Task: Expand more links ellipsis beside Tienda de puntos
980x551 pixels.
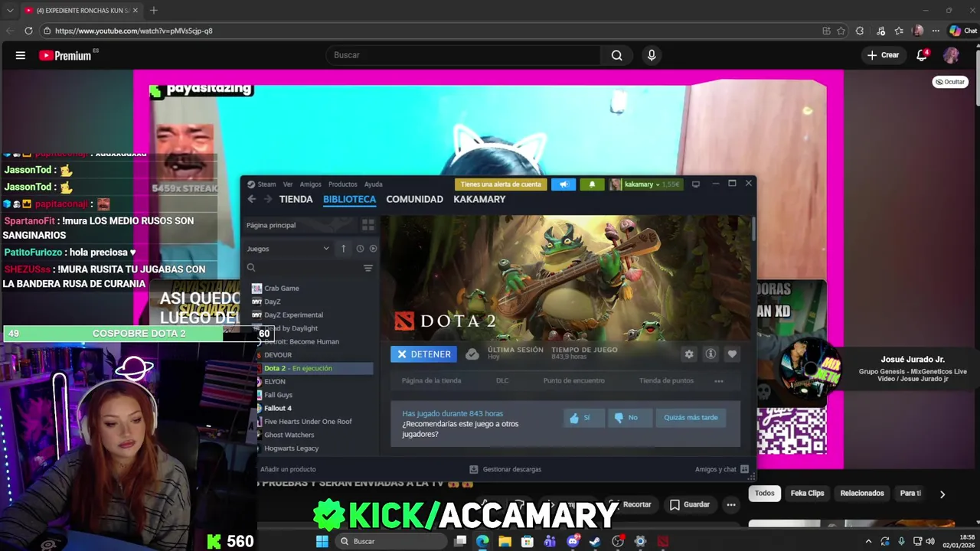Action: point(719,380)
